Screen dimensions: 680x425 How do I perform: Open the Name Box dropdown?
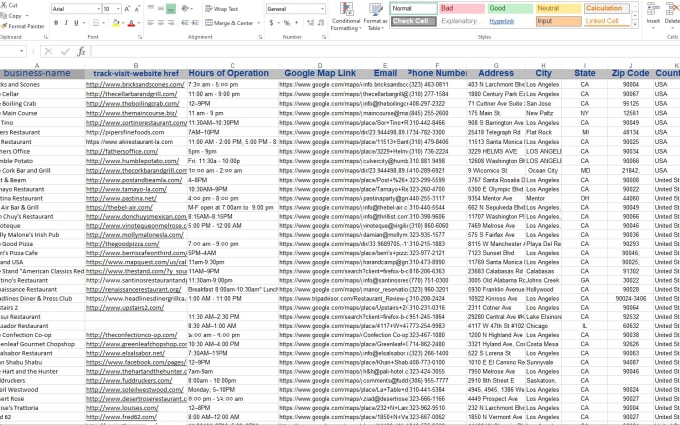point(22,52)
